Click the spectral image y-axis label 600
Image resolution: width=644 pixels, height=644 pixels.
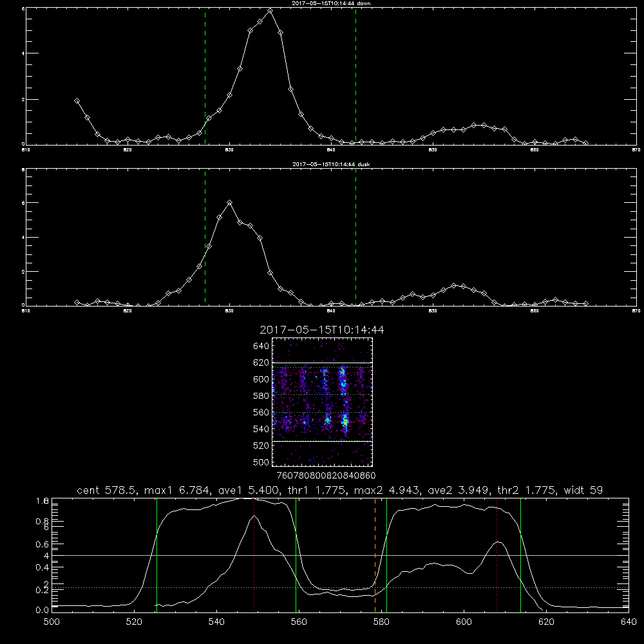(x=261, y=379)
